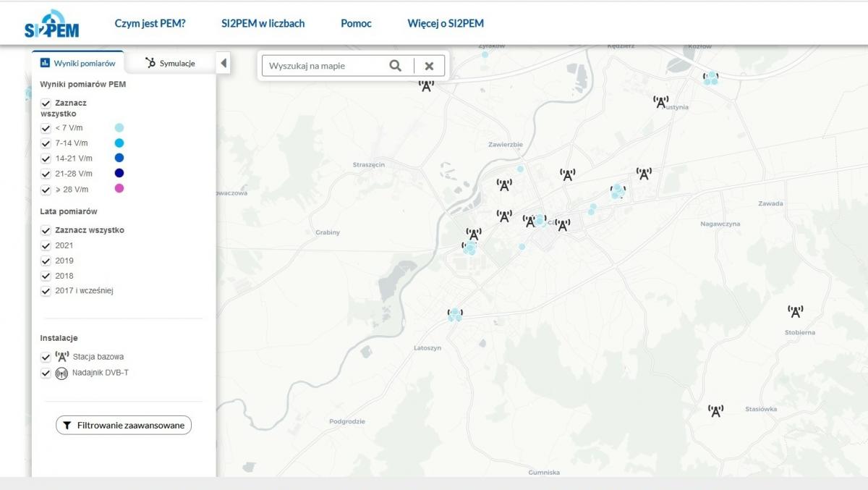Click the Grabiny map label

point(328,232)
